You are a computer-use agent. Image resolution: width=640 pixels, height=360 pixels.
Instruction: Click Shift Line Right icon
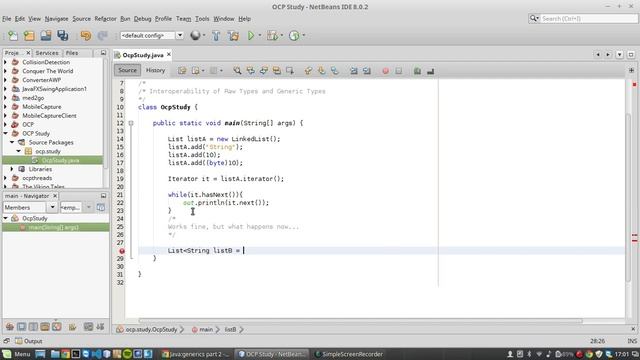click(x=367, y=71)
